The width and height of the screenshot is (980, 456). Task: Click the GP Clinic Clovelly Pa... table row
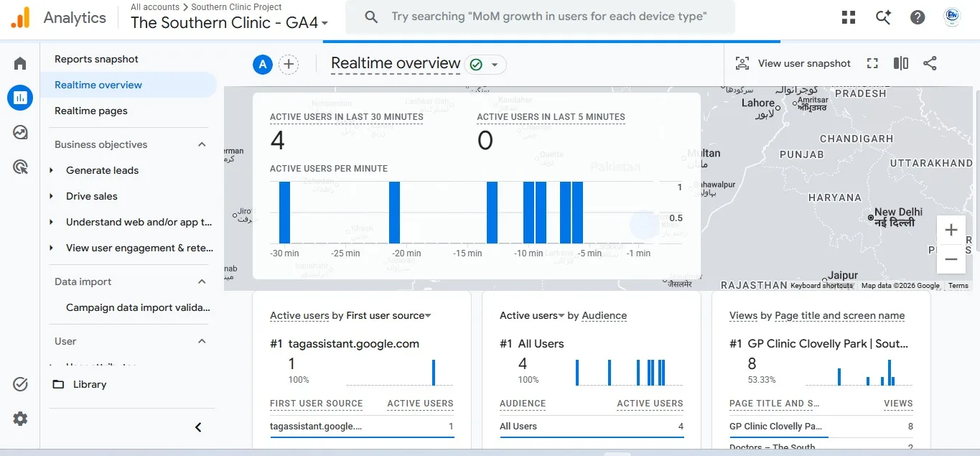click(x=821, y=427)
